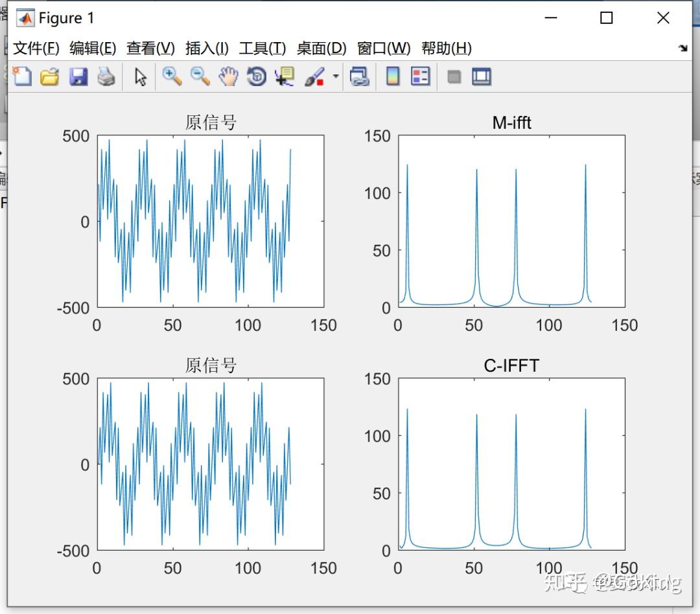Enable the Data Cursor tool

coord(285,76)
